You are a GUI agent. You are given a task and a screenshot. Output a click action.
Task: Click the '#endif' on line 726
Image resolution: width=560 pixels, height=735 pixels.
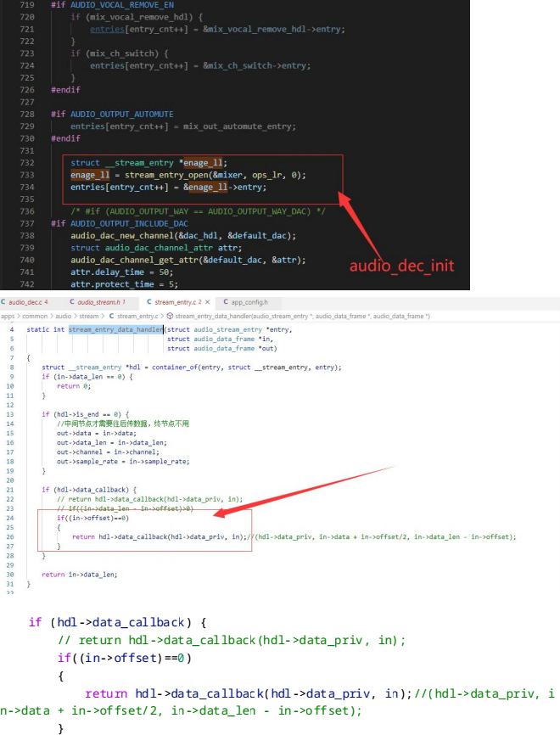(65, 89)
